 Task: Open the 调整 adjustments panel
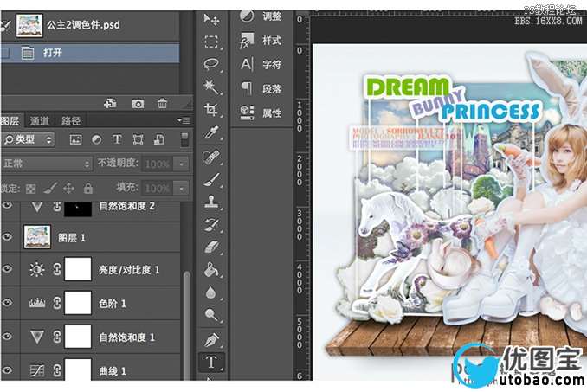pyautogui.click(x=261, y=16)
